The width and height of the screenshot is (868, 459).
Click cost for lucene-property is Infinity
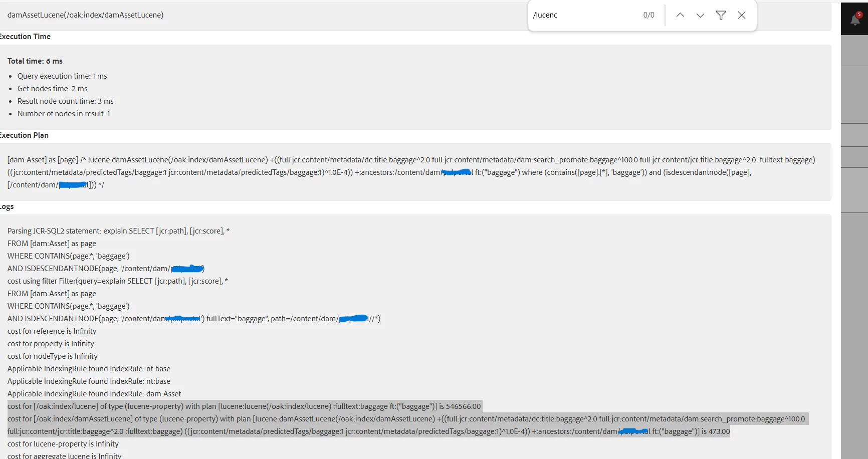point(63,444)
